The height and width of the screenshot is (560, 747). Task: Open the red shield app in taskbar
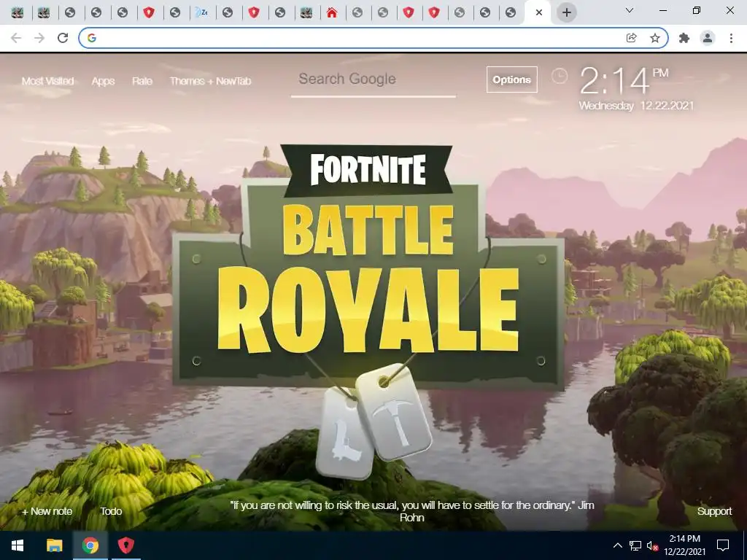[x=125, y=545]
